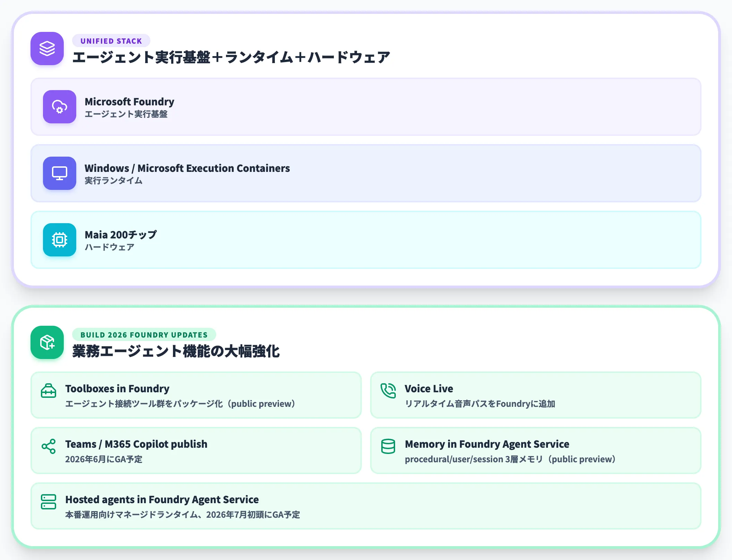Click the monitor icon for Execution Containers

pyautogui.click(x=60, y=173)
